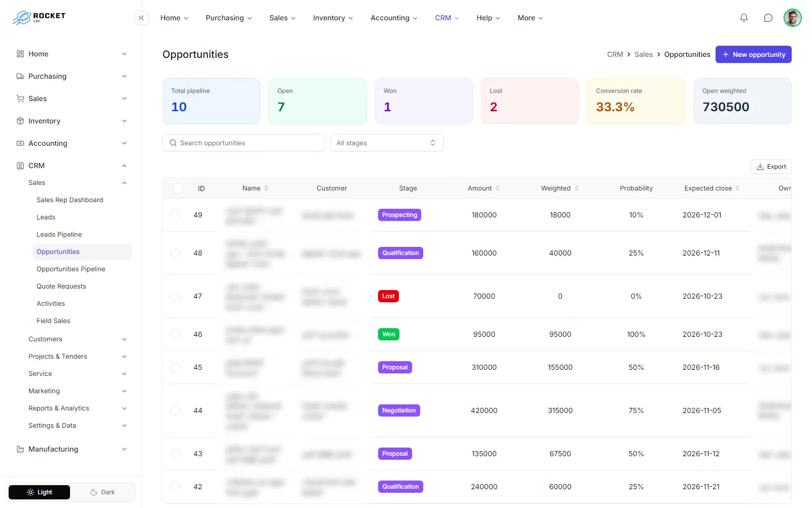Open the notifications bell
The image size is (812, 508).
tap(744, 18)
